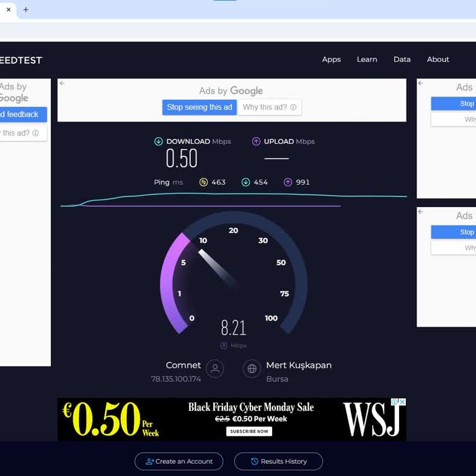Click the idle ping icon beside 463
Screen dimensions: 476x476
point(203,182)
